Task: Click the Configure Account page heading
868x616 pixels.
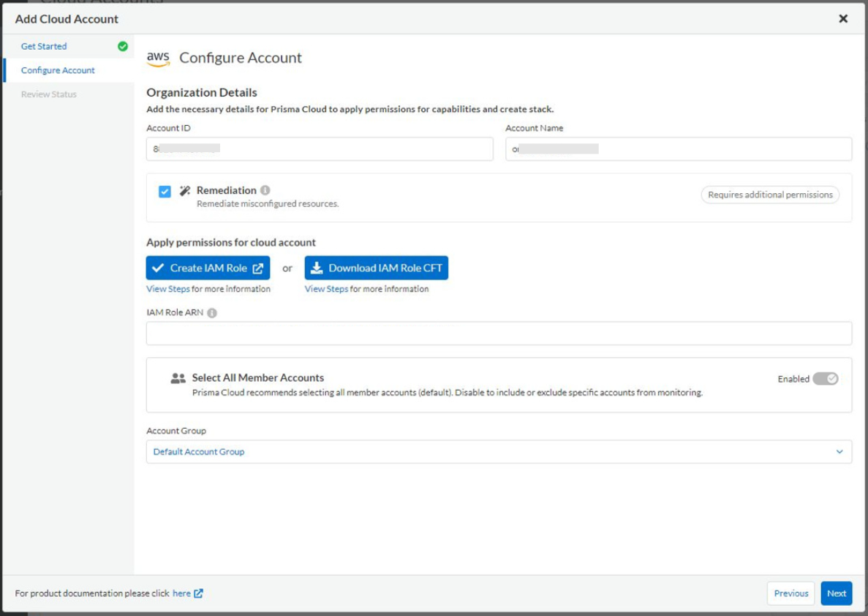Action: pyautogui.click(x=241, y=59)
